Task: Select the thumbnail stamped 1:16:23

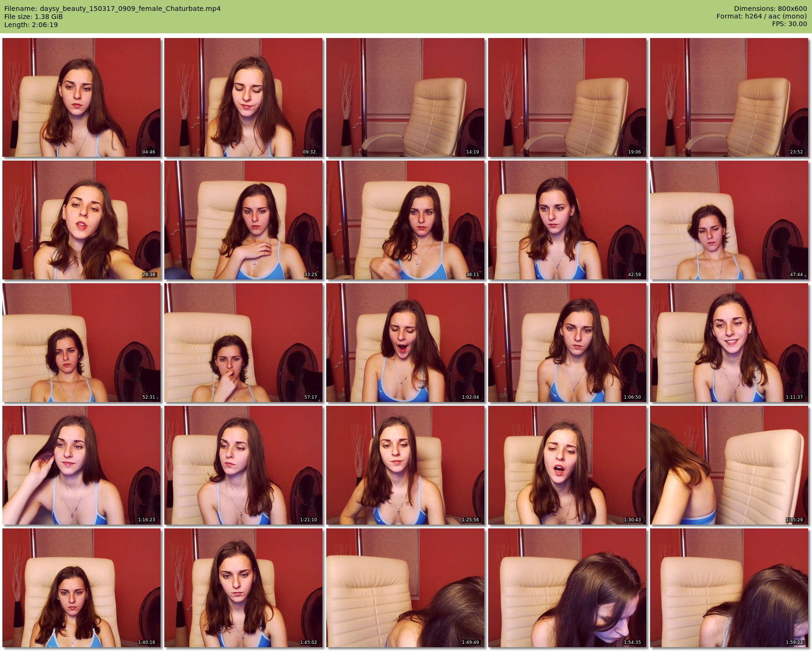Action: click(x=81, y=465)
